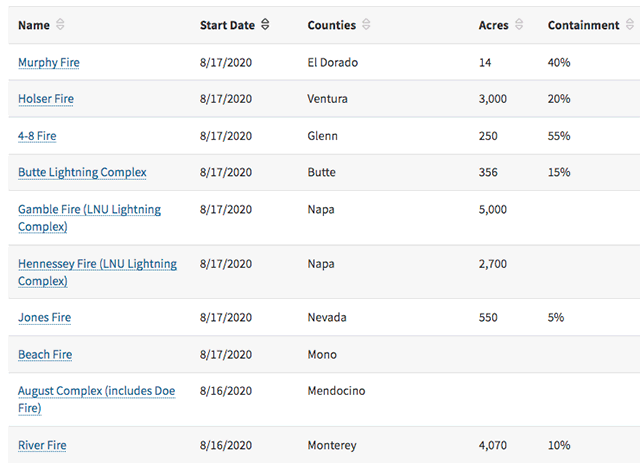Open the Murphy Fire link
The height and width of the screenshot is (464, 640).
pos(49,63)
